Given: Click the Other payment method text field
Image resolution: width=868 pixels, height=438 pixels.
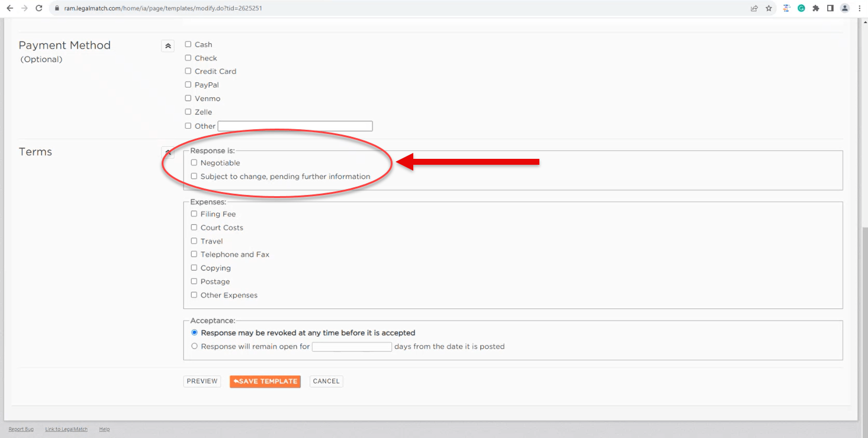Looking at the screenshot, I should (295, 126).
